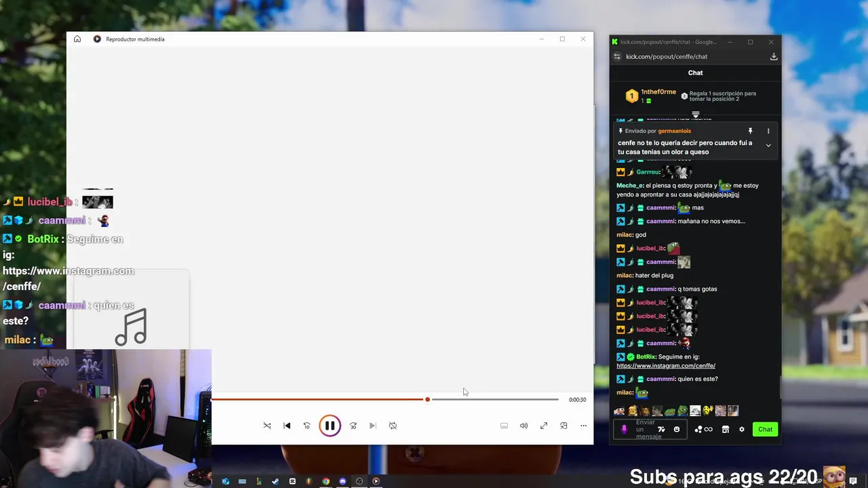
Task: Skip forward 30 seconds in media player
Action: click(x=353, y=426)
